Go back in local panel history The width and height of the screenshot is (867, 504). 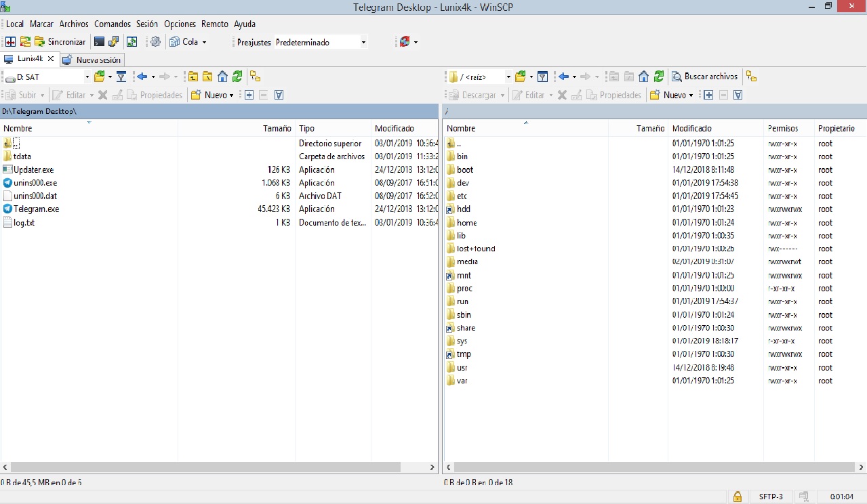pyautogui.click(x=142, y=77)
